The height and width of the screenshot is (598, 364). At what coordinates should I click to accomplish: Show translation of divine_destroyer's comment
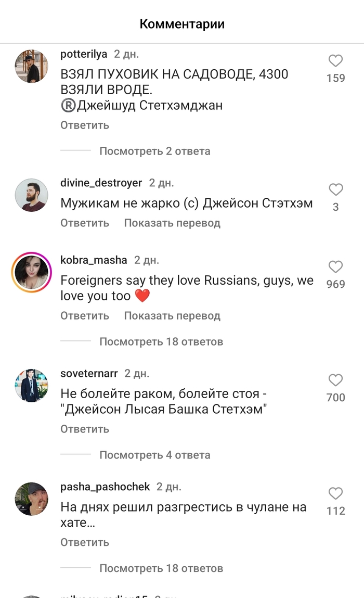pyautogui.click(x=172, y=223)
